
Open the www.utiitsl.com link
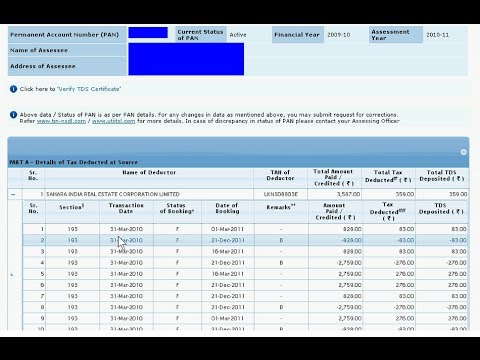click(x=114, y=121)
